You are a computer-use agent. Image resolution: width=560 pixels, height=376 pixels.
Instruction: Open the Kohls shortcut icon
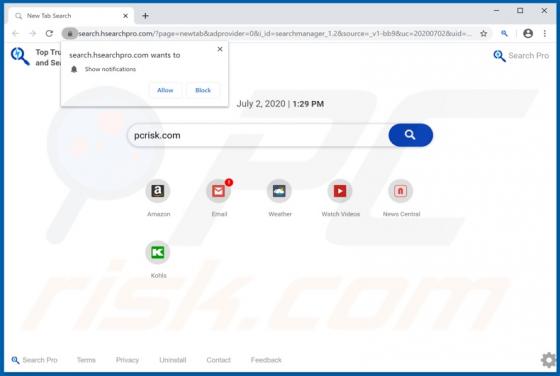tap(158, 252)
